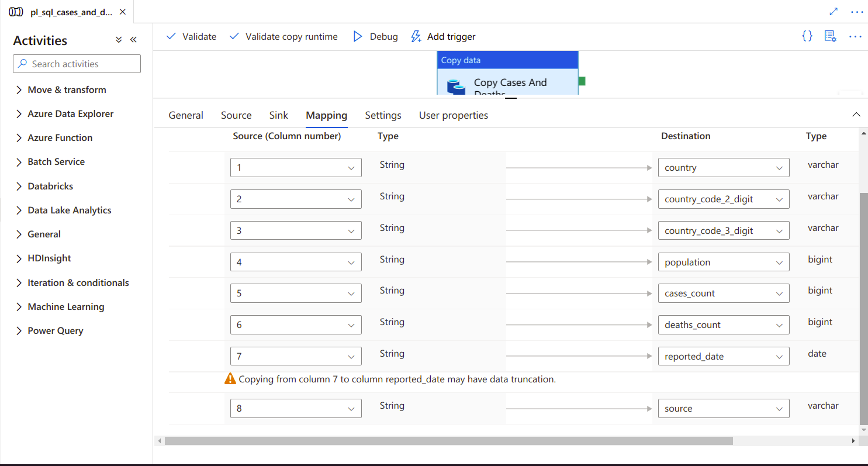This screenshot has width=868, height=466.
Task: Click the data truncation warning message text
Action: (397, 379)
